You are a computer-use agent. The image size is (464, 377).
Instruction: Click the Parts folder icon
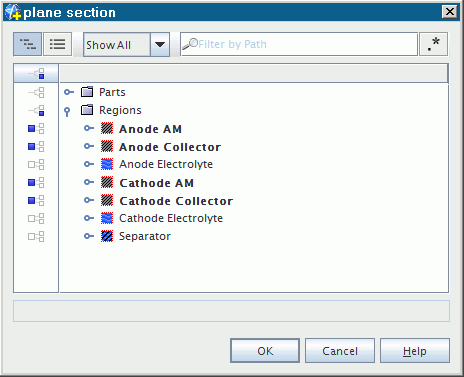click(87, 92)
